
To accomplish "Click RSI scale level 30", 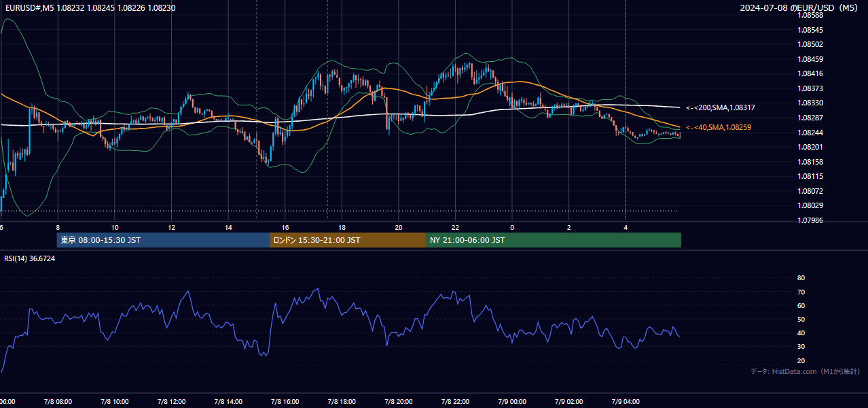I will tap(801, 347).
